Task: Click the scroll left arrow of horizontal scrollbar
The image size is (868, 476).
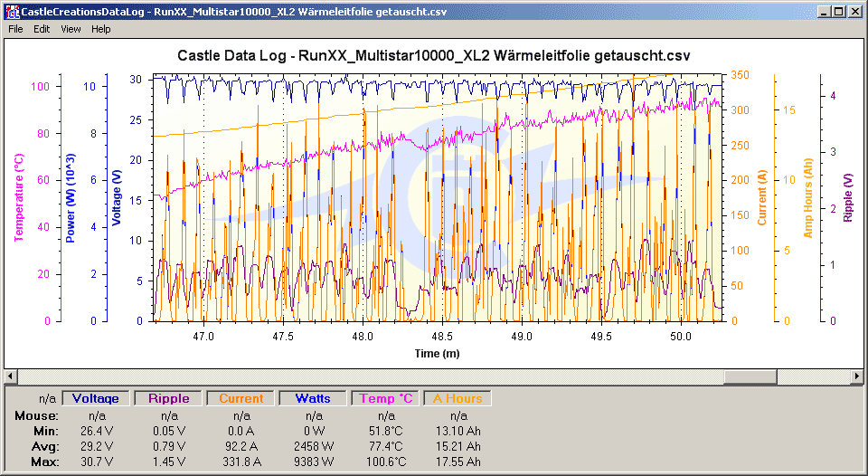Action: pyautogui.click(x=10, y=376)
